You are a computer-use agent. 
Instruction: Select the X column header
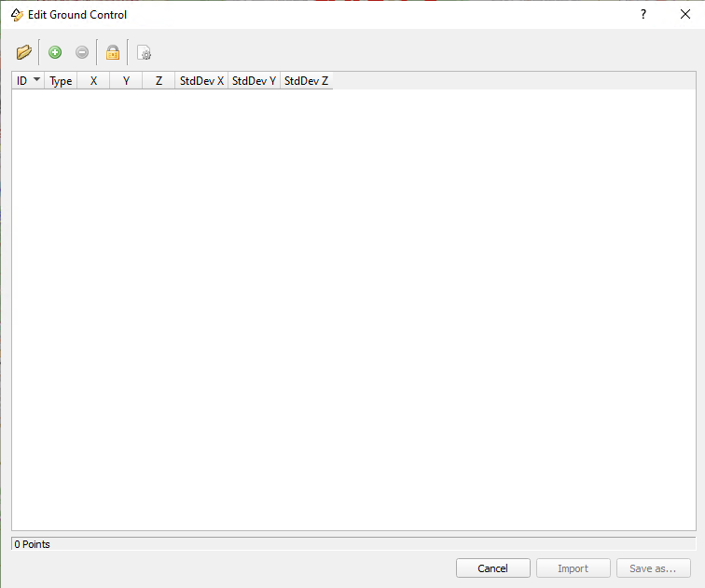click(93, 81)
